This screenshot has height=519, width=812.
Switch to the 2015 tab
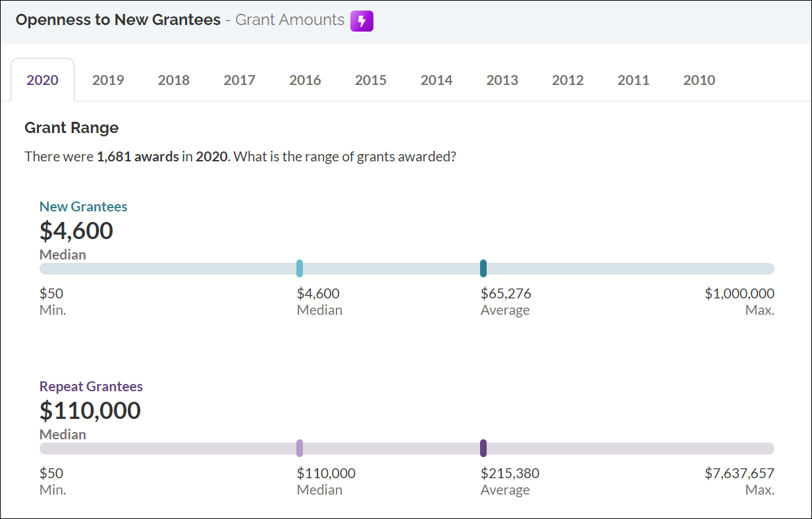tap(371, 80)
